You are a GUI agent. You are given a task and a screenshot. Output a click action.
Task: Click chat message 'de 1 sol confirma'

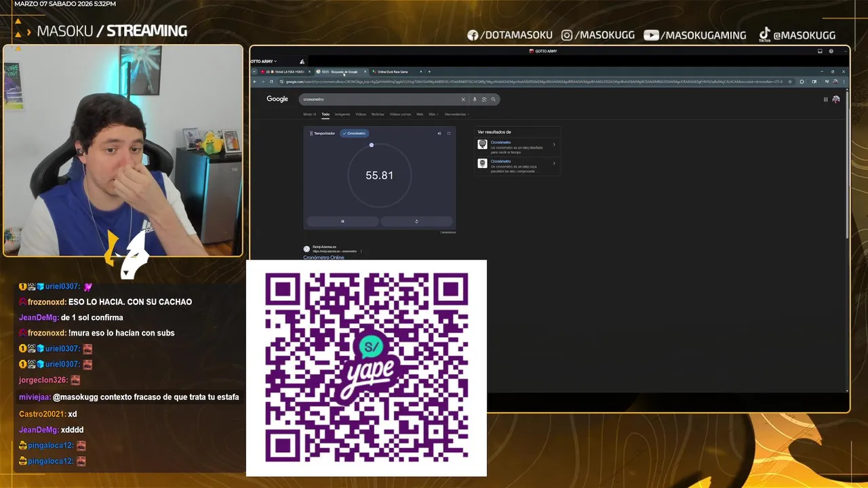pos(92,317)
